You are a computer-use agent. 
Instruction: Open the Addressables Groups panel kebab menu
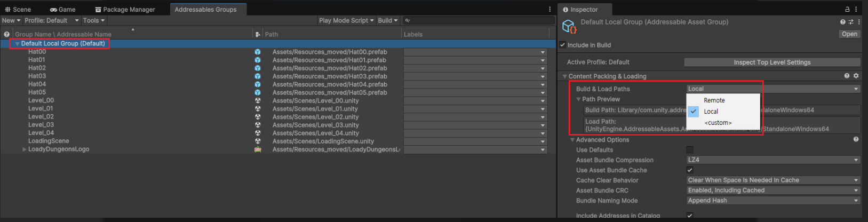[550, 9]
